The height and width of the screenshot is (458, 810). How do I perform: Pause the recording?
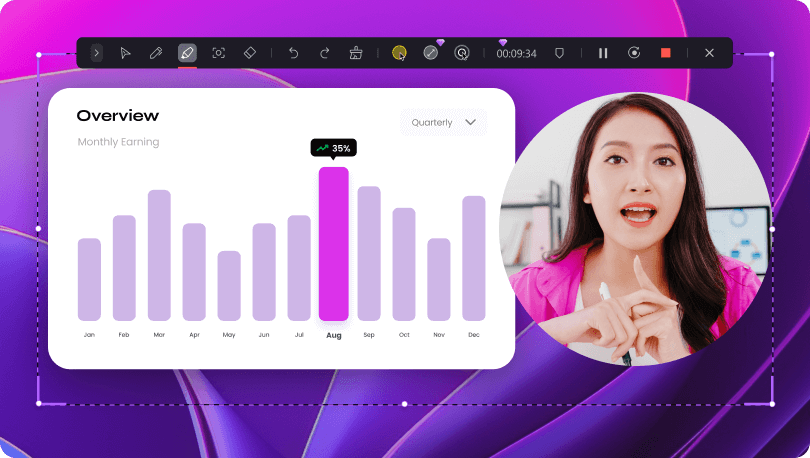(x=603, y=53)
